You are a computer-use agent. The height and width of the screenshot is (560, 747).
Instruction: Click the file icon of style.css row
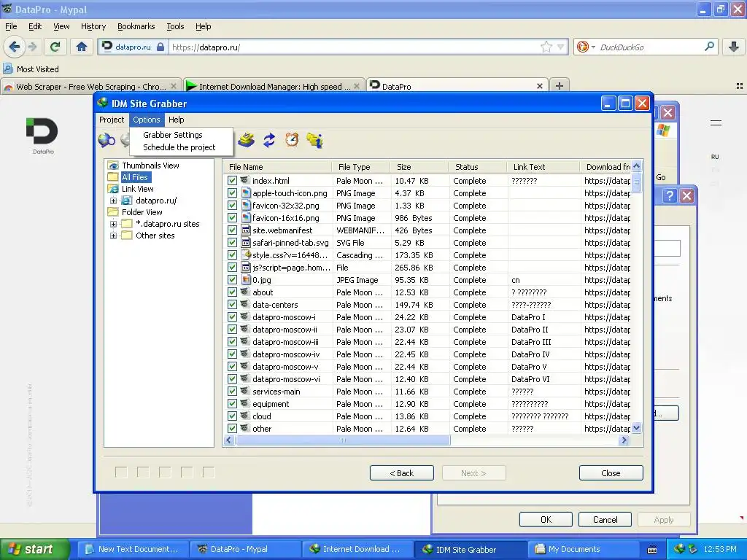(245, 254)
